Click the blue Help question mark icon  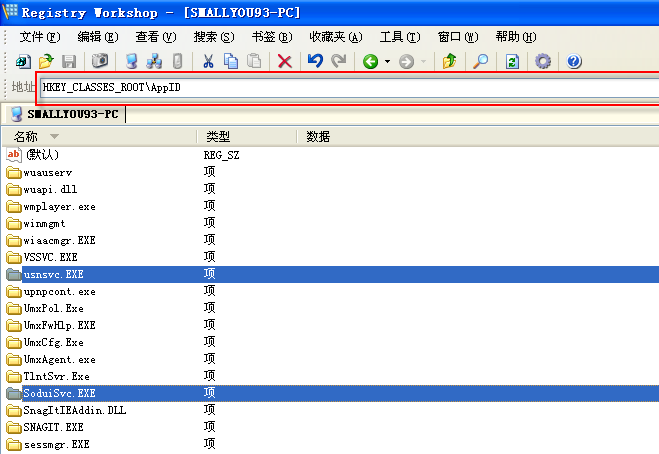574,62
